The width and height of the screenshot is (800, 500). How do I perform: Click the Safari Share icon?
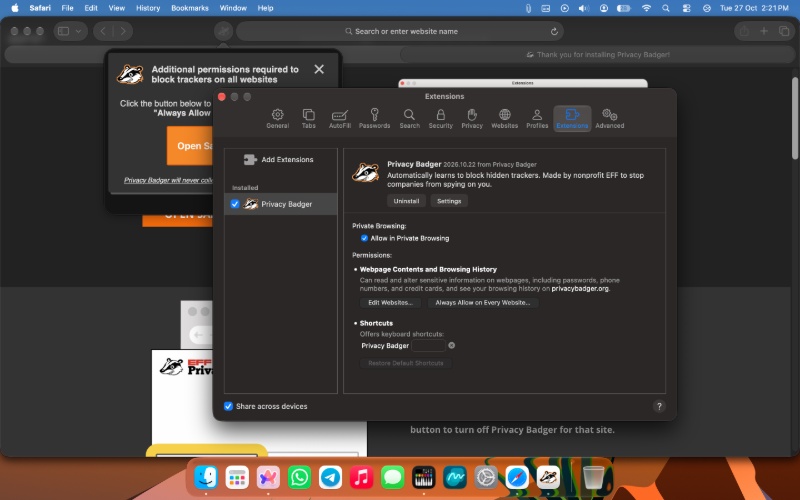(744, 31)
